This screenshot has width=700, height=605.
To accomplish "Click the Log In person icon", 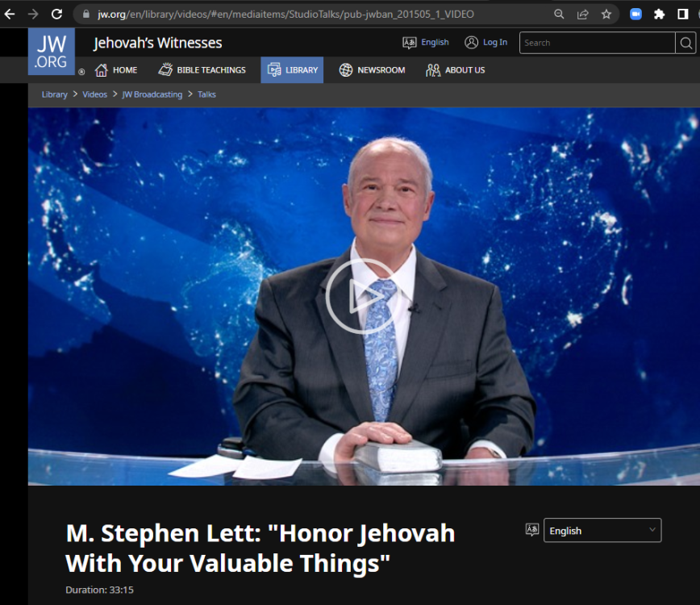I will tap(471, 42).
